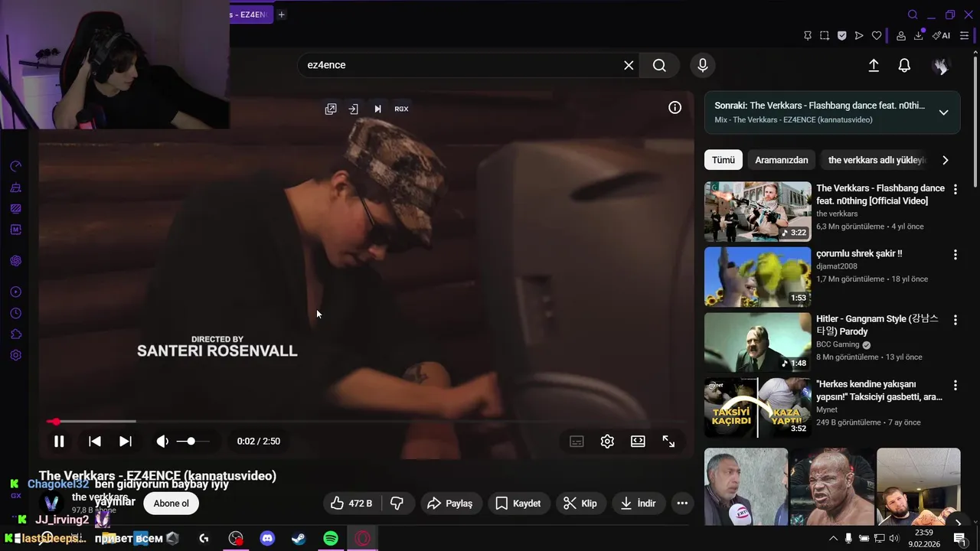Seek on the video progress bar
Image resolution: width=980 pixels, height=551 pixels.
click(366, 422)
